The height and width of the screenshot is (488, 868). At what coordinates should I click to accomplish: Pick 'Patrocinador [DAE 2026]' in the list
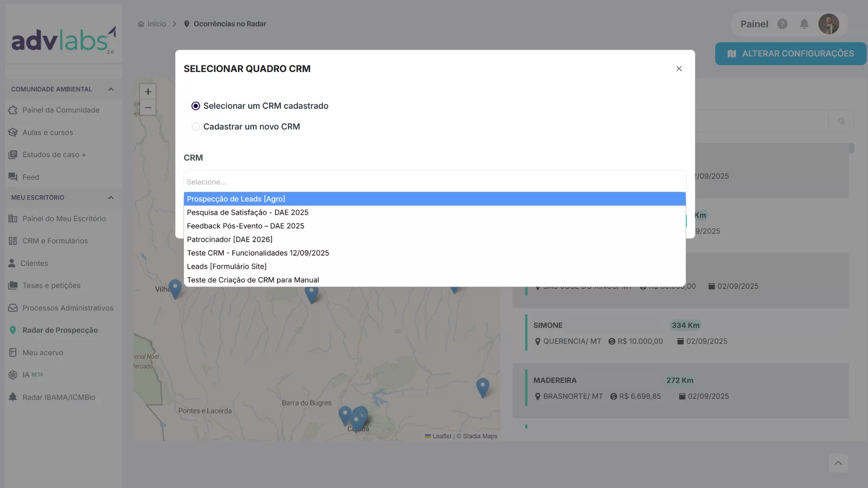point(229,239)
